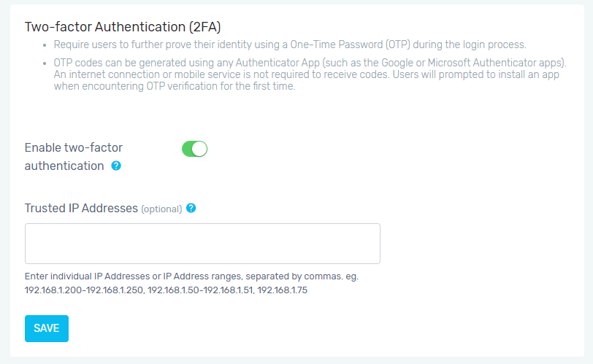Click the word authentication next to the help icon
The height and width of the screenshot is (364, 593).
tap(64, 166)
